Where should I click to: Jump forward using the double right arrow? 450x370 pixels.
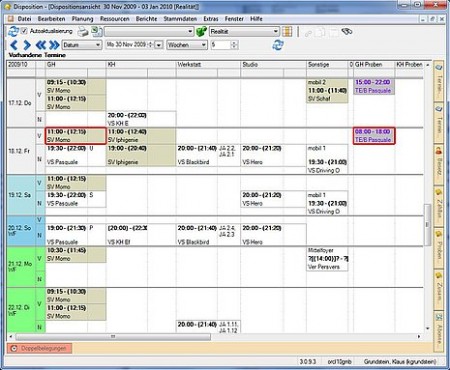[54, 45]
